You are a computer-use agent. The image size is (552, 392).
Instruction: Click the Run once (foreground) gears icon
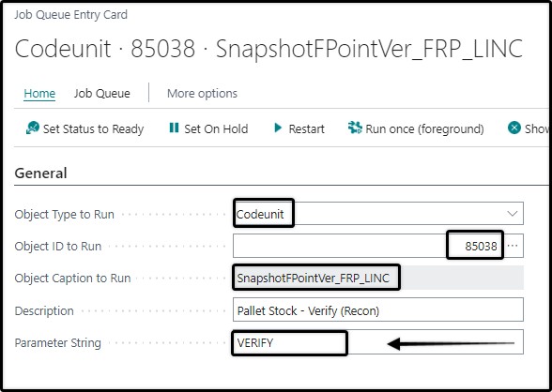click(355, 128)
